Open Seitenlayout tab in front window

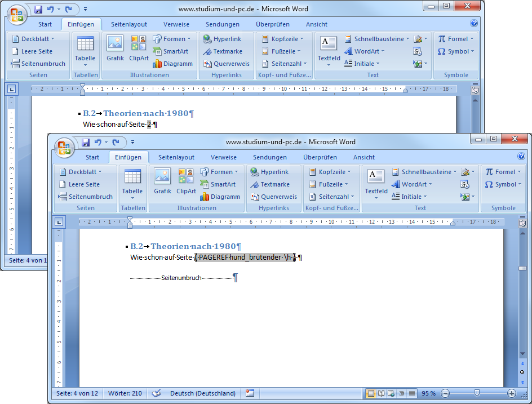tap(176, 157)
